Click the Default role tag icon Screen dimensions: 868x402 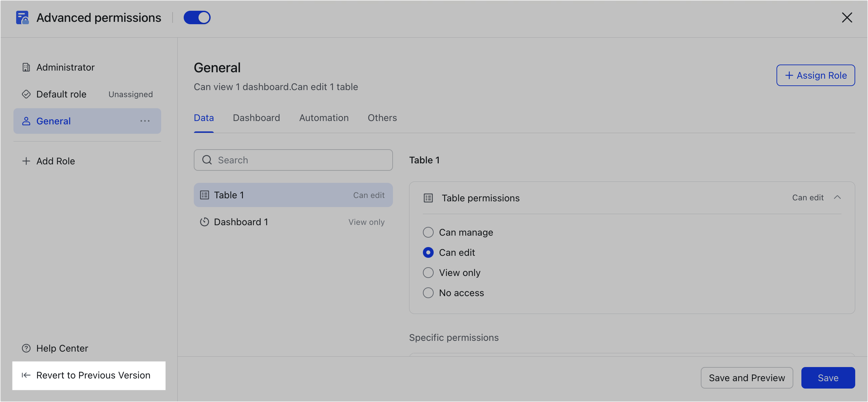point(26,94)
